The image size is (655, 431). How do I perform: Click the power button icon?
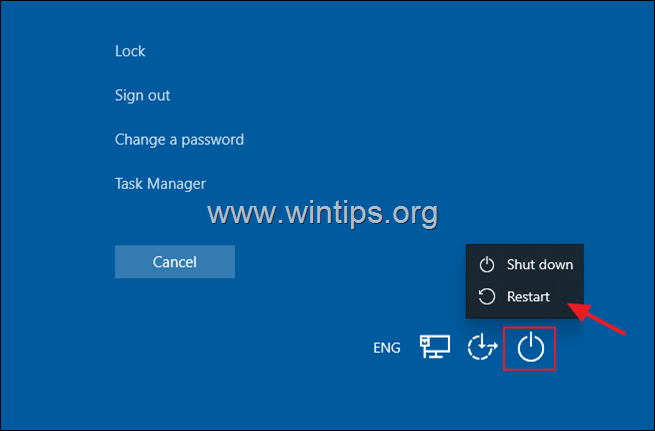tap(531, 347)
